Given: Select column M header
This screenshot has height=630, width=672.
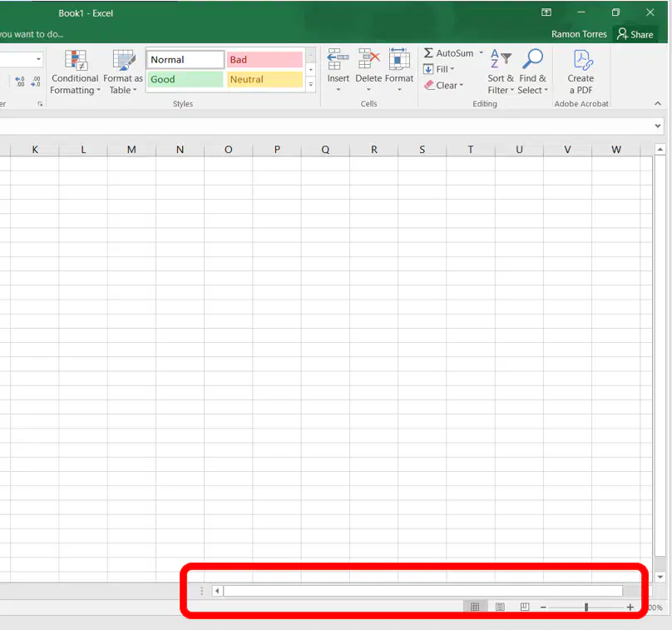Looking at the screenshot, I should [x=131, y=149].
